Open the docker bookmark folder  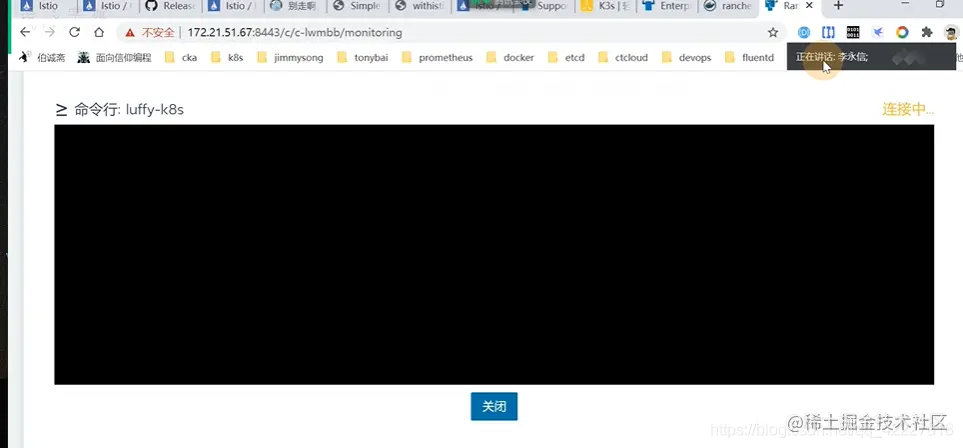pyautogui.click(x=510, y=58)
